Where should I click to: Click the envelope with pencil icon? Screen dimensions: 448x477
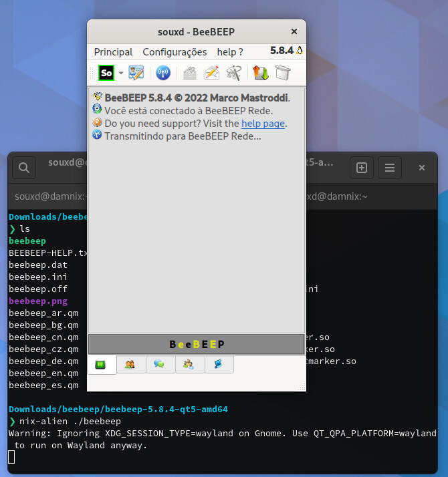(x=212, y=73)
